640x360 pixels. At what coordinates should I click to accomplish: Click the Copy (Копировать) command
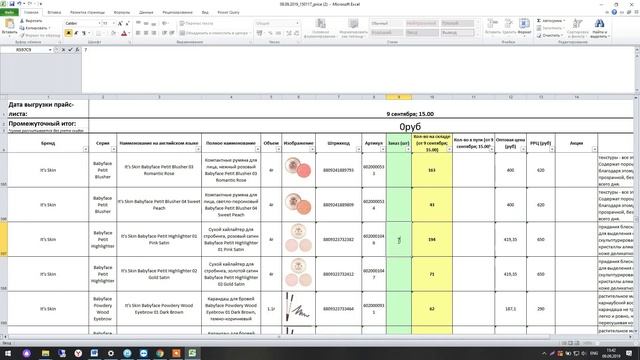click(x=34, y=28)
